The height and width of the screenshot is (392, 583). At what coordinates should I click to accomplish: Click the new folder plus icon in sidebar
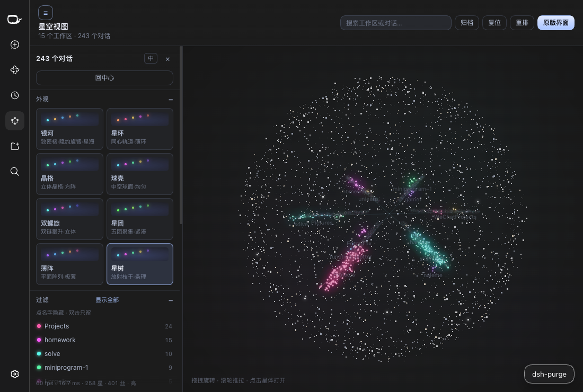click(14, 146)
